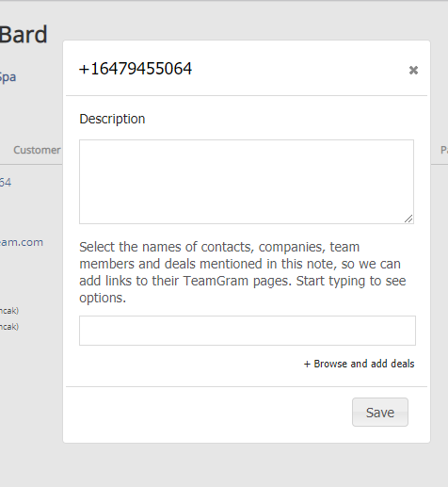
Task: Open Browse and add deals
Action: click(x=360, y=364)
